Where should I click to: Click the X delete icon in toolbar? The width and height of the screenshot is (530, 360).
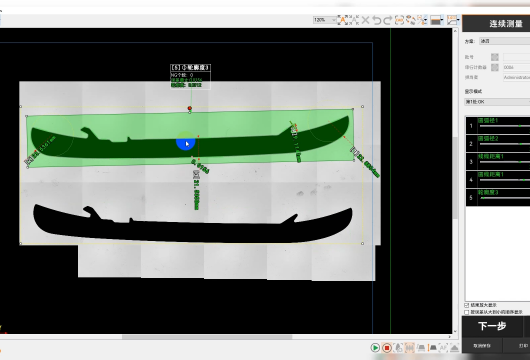click(x=365, y=20)
